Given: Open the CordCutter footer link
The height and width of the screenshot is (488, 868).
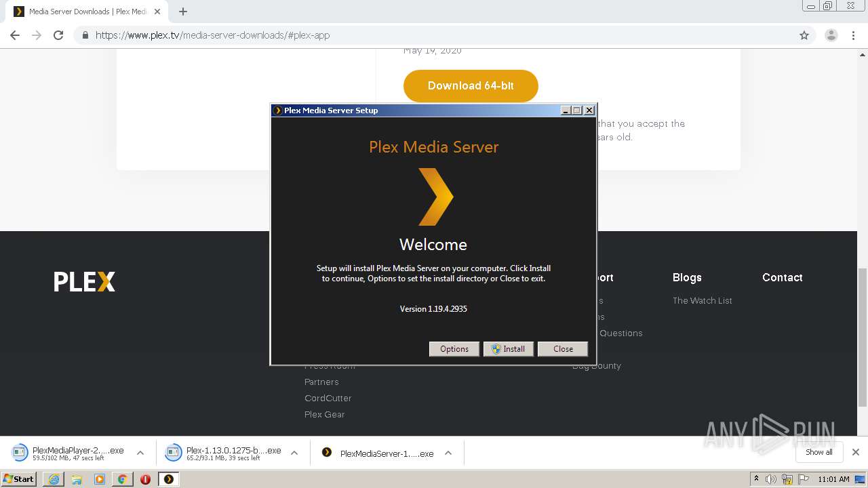Looking at the screenshot, I should pos(328,398).
